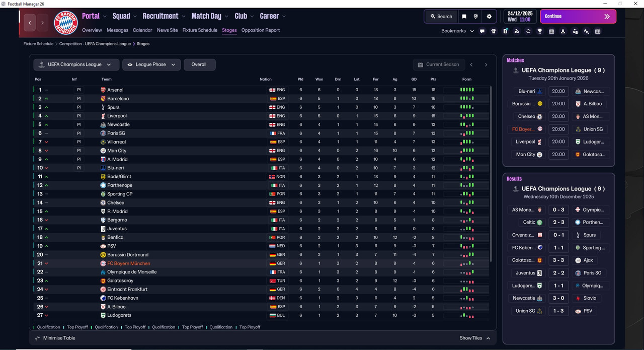Image resolution: width=644 pixels, height=350 pixels.
Task: Go to next season with right chevron
Action: pyautogui.click(x=486, y=64)
